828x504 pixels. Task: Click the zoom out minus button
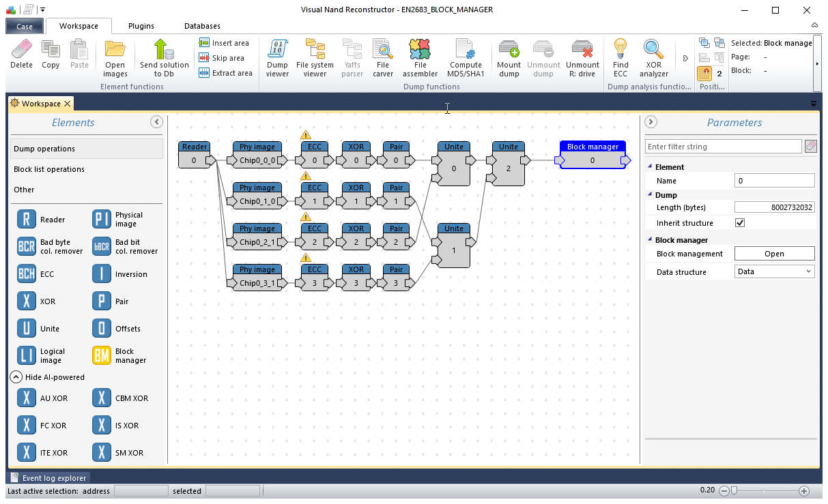725,491
